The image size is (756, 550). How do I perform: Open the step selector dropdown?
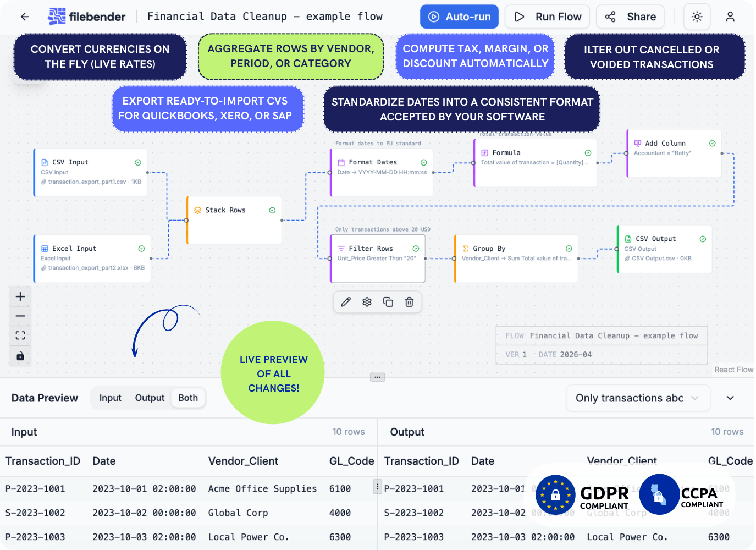click(637, 398)
